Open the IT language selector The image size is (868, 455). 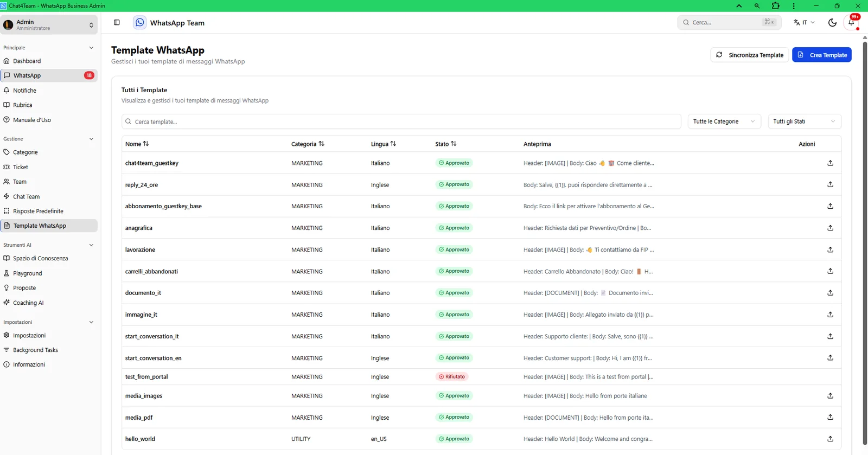(804, 22)
